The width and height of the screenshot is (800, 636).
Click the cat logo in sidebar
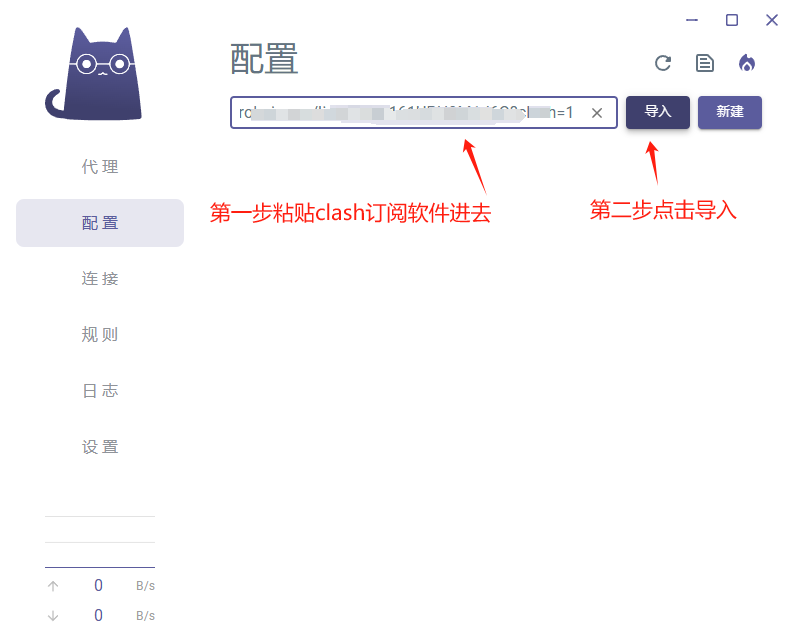(94, 75)
